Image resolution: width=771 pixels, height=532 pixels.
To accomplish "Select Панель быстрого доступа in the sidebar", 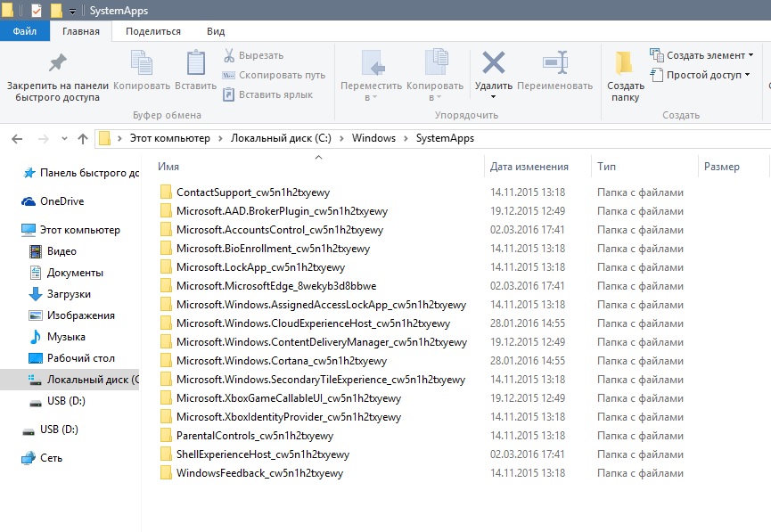I will [81, 173].
